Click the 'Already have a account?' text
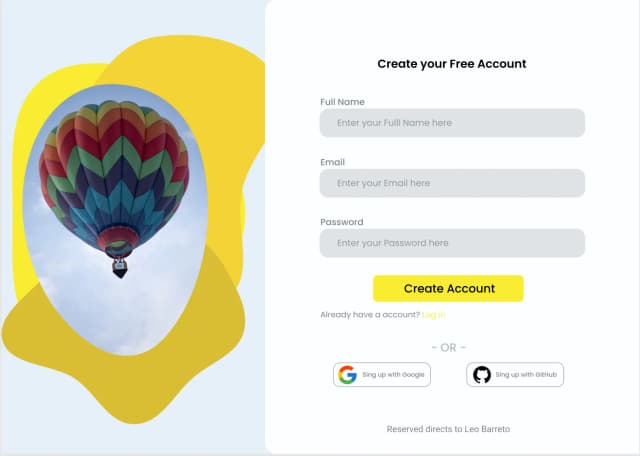The width and height of the screenshot is (640, 456). pyautogui.click(x=370, y=315)
